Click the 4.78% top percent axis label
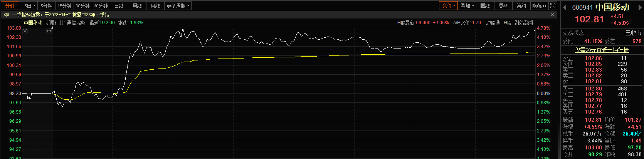 pos(544,28)
